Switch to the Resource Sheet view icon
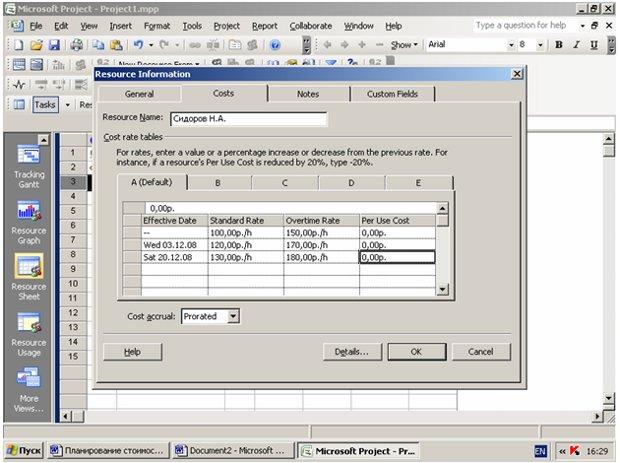Screen dimensions: 620x463 pos(28,266)
